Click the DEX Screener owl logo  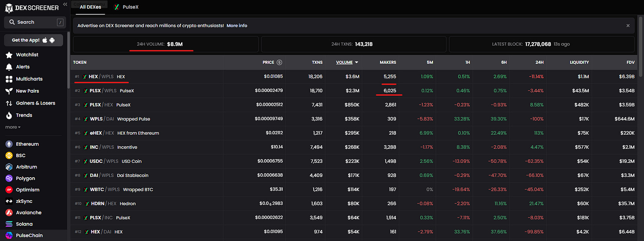pos(9,8)
